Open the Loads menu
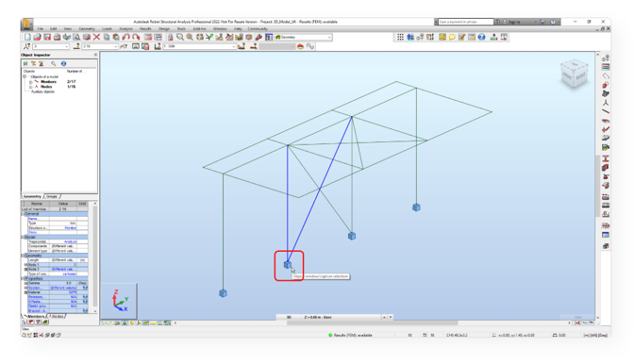The height and width of the screenshot is (364, 634). coord(107,29)
